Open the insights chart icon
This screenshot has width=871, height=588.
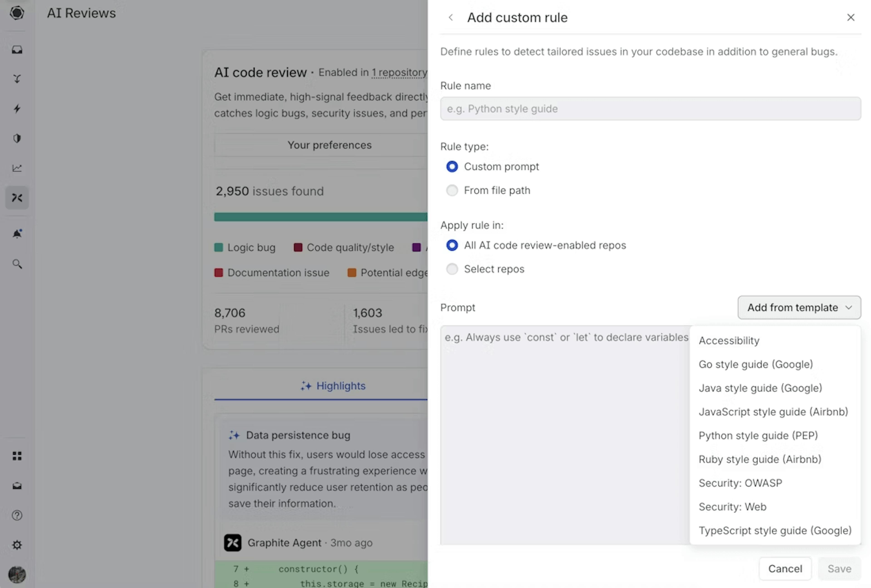coord(17,168)
